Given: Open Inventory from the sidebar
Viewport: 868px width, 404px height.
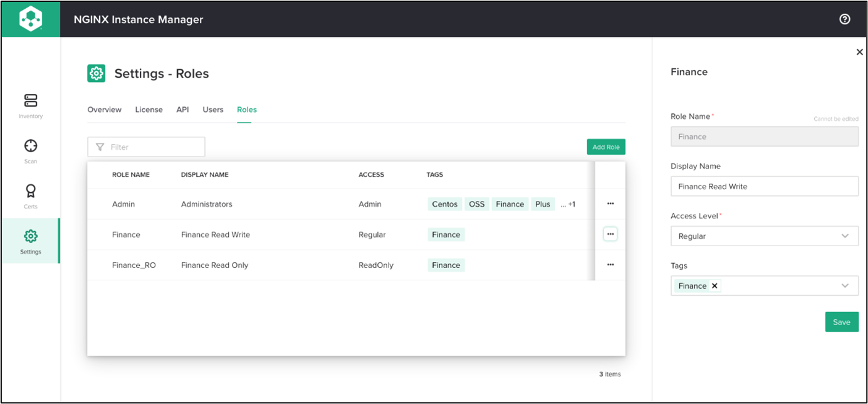Looking at the screenshot, I should coord(31,106).
